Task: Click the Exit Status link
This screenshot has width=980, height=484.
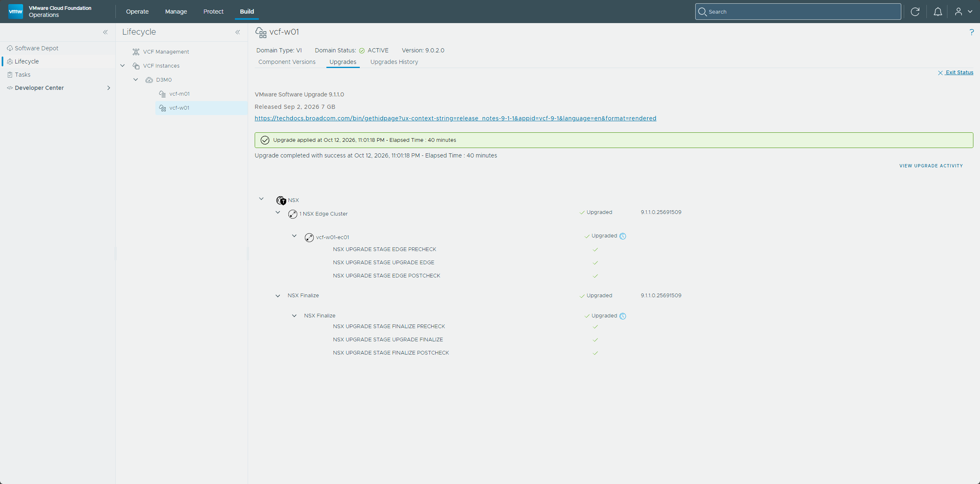Action: [x=956, y=73]
